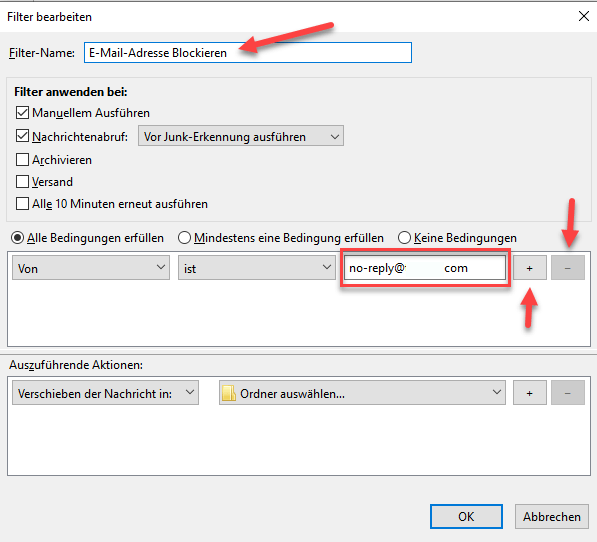Open Verschieben der Nachricht in dropdown
The width and height of the screenshot is (597, 542).
pyautogui.click(x=105, y=393)
